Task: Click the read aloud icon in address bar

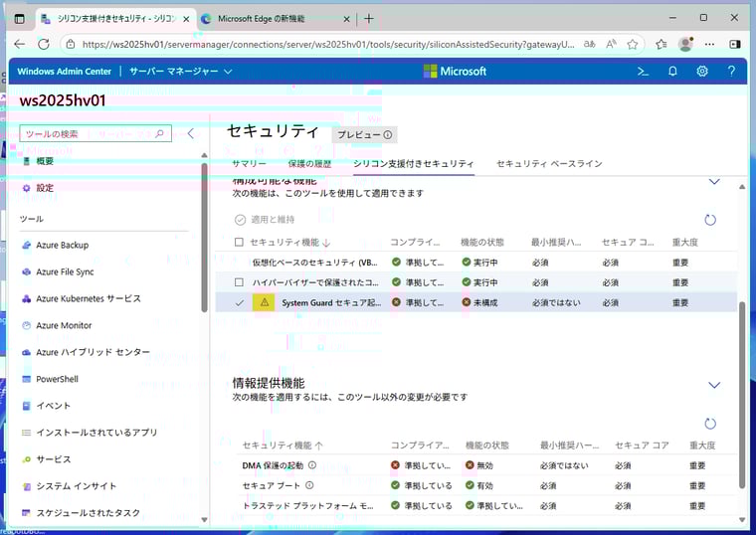Action: (611, 45)
